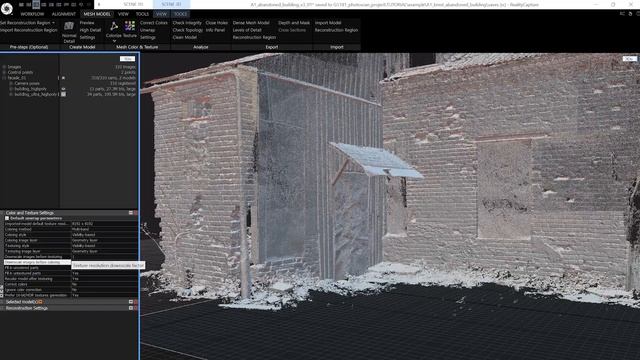Click the highlighted layout icon in the quick access bar
Viewport: 640px width, 360px height.
coord(36,4)
